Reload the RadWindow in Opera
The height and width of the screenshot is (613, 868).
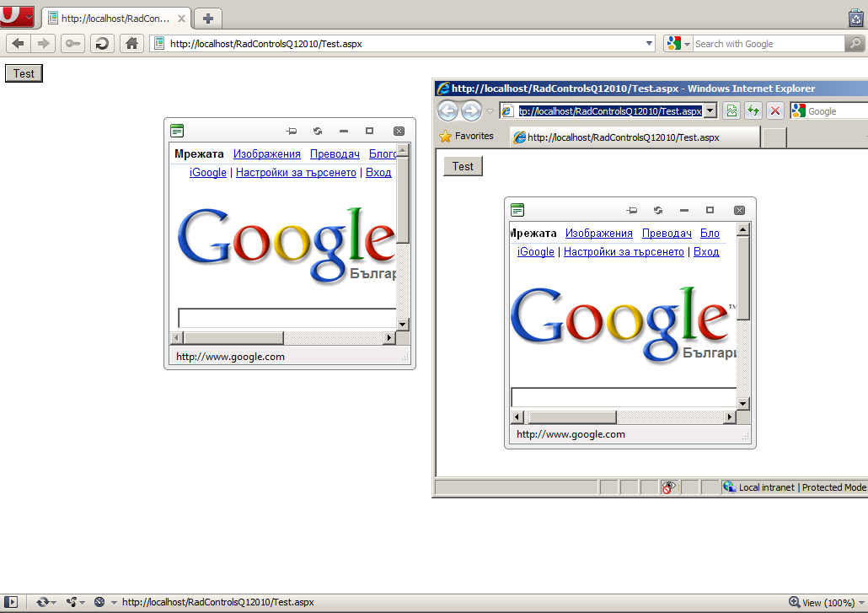(x=317, y=132)
